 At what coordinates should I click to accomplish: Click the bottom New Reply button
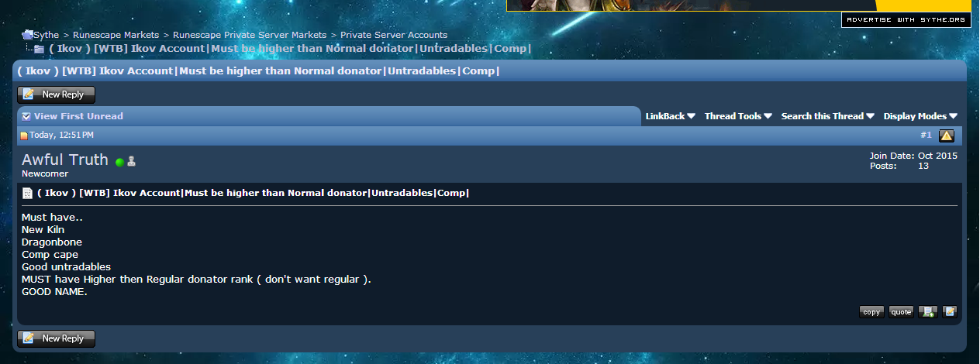click(56, 338)
